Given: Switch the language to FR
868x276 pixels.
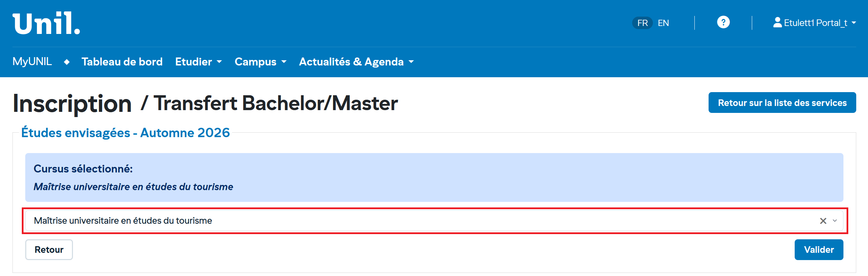Looking at the screenshot, I should click(x=642, y=23).
